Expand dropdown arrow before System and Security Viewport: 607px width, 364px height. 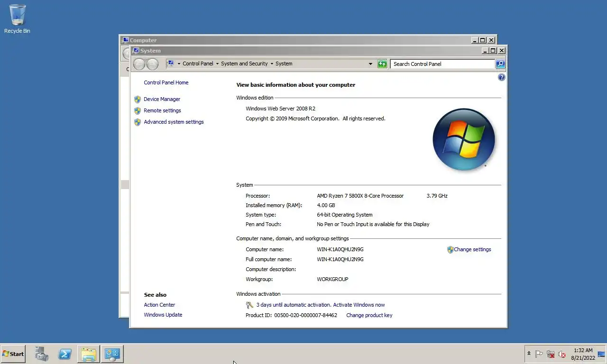[217, 64]
